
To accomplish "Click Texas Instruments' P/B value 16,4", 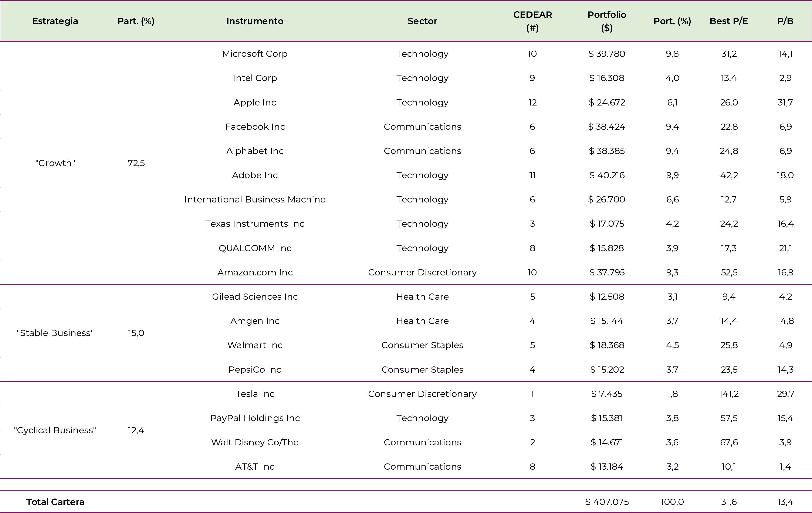I will tap(785, 224).
